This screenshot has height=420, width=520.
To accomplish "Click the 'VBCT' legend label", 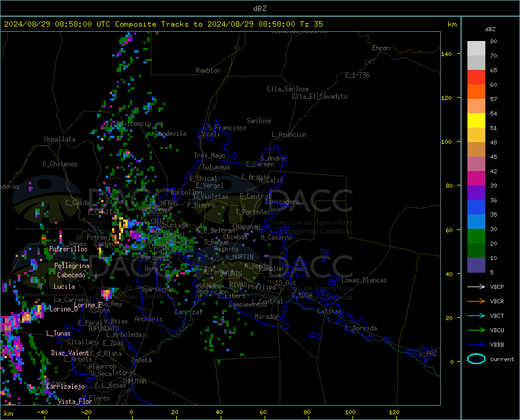I will (x=497, y=316).
